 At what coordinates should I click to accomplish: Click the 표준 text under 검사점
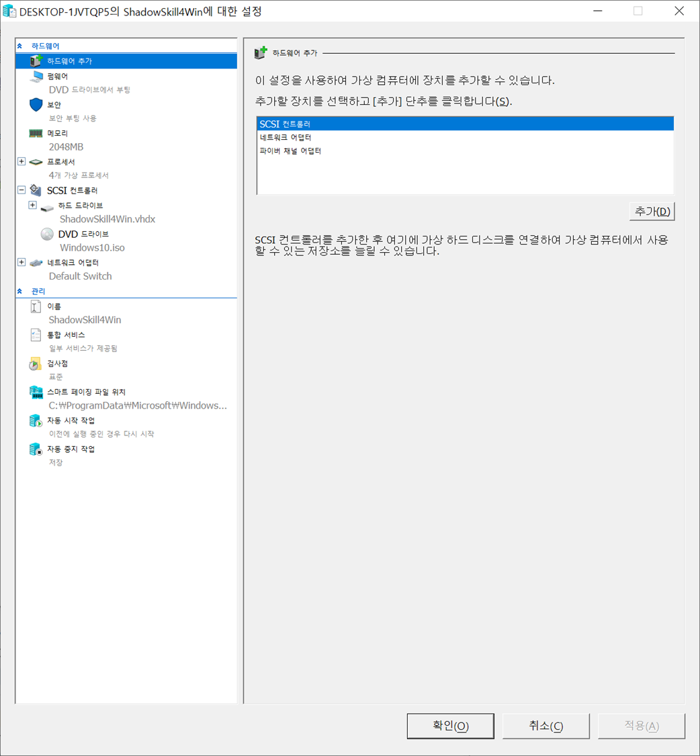click(x=56, y=377)
